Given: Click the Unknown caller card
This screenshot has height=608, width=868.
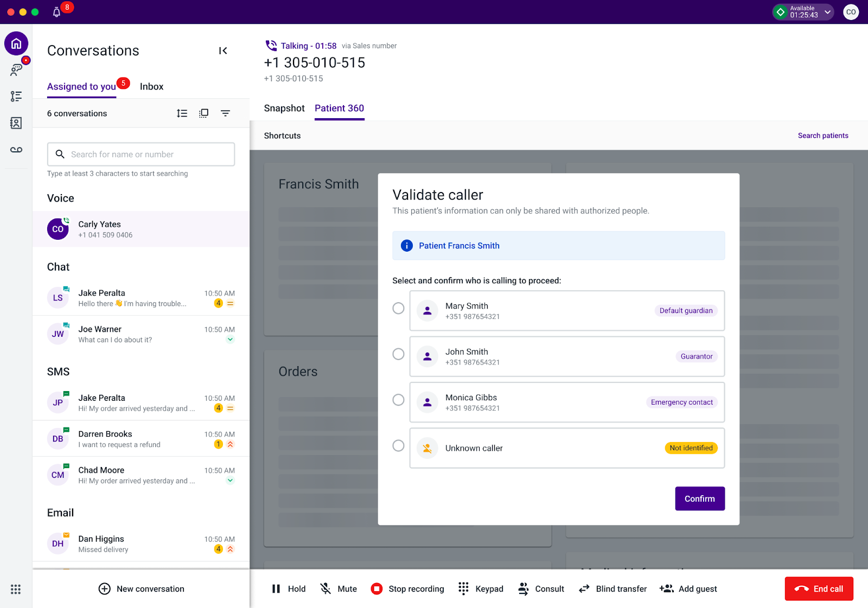Looking at the screenshot, I should [x=567, y=448].
